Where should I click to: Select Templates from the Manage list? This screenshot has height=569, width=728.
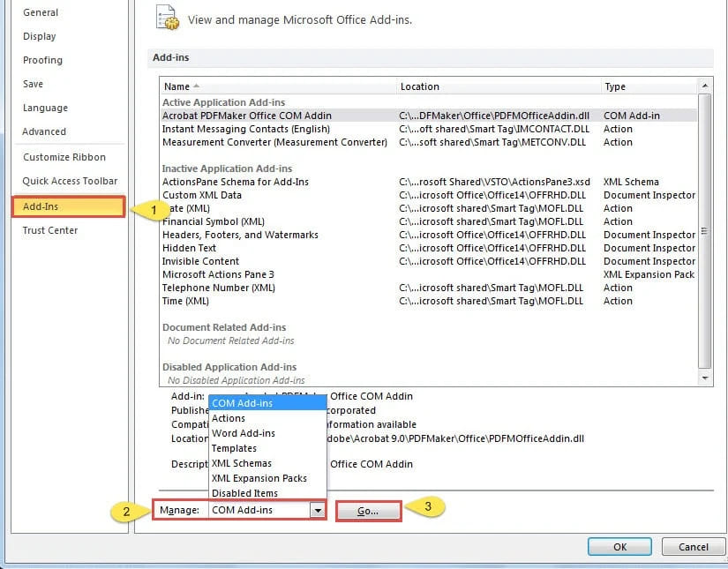point(234,448)
